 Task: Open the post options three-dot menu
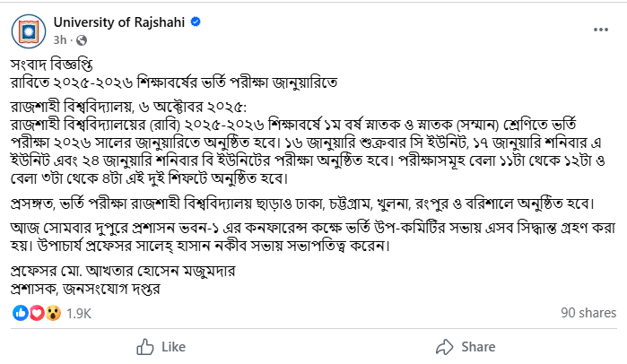coord(597,30)
